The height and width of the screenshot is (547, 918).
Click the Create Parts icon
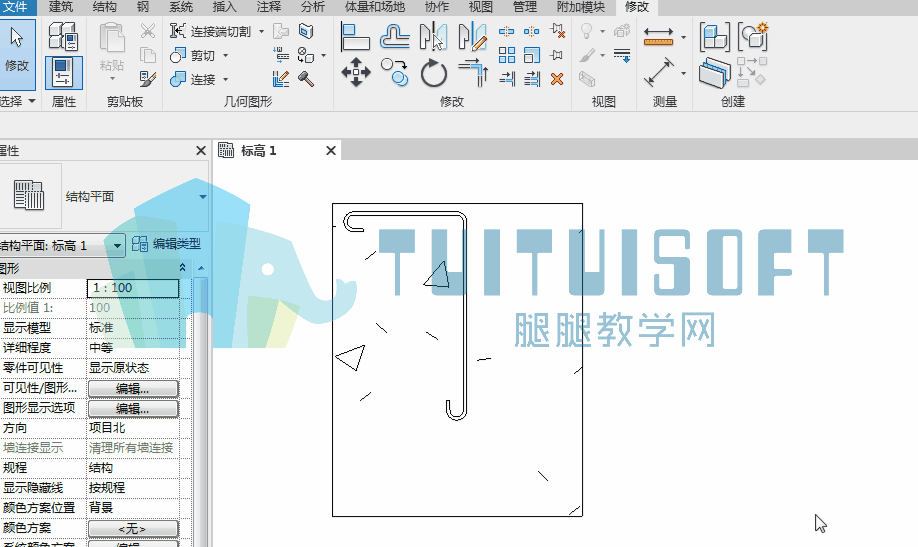point(715,73)
